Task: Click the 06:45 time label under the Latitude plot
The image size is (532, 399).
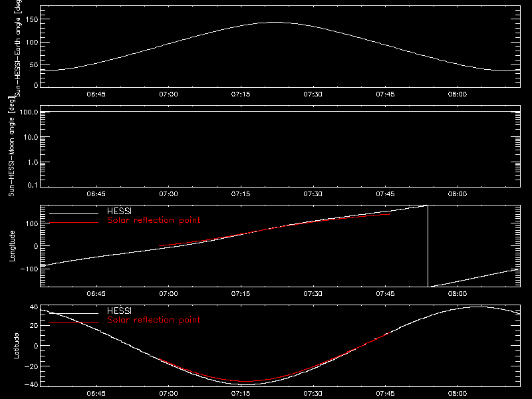Action: (96, 394)
